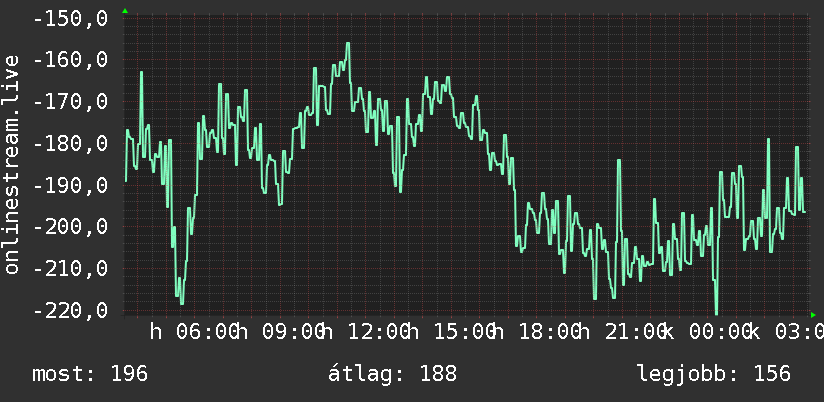Screen dimensions: 824x402
Task: Click the green arrow ending the x-axis
Action: (x=813, y=315)
